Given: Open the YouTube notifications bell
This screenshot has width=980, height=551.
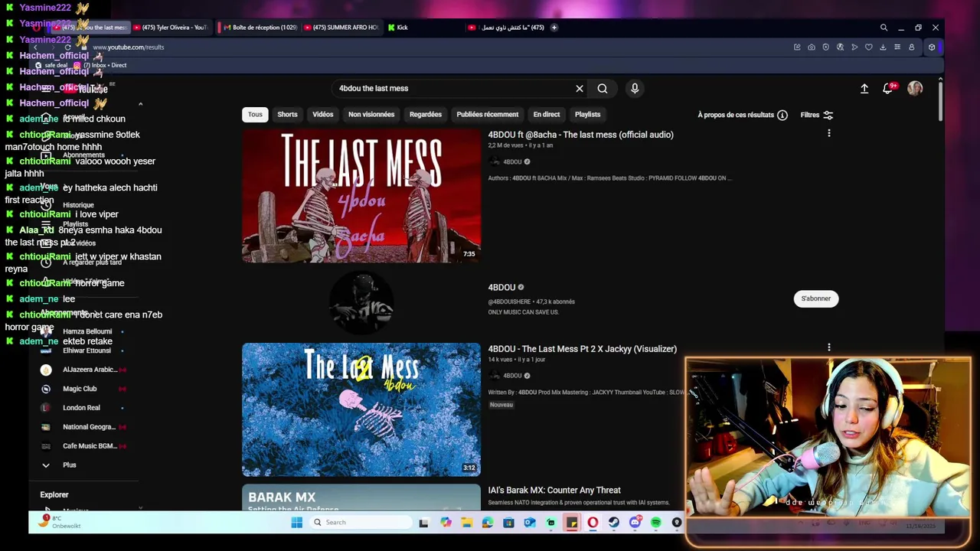Looking at the screenshot, I should pyautogui.click(x=888, y=88).
